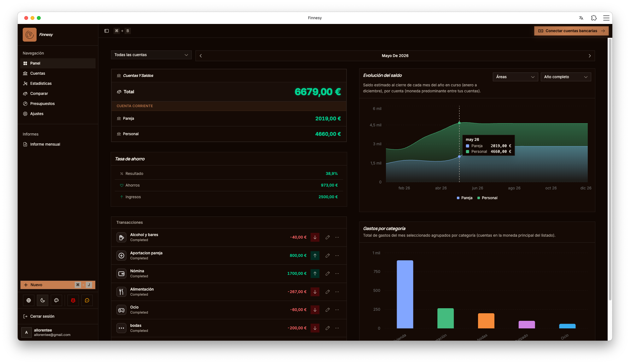
Task: Open Estadísticas in navigation
Action: (x=58, y=84)
